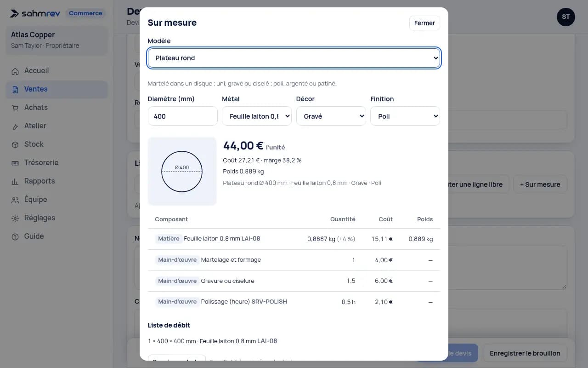Click the Polissage (heure) SRV-POLISH row

click(294, 302)
